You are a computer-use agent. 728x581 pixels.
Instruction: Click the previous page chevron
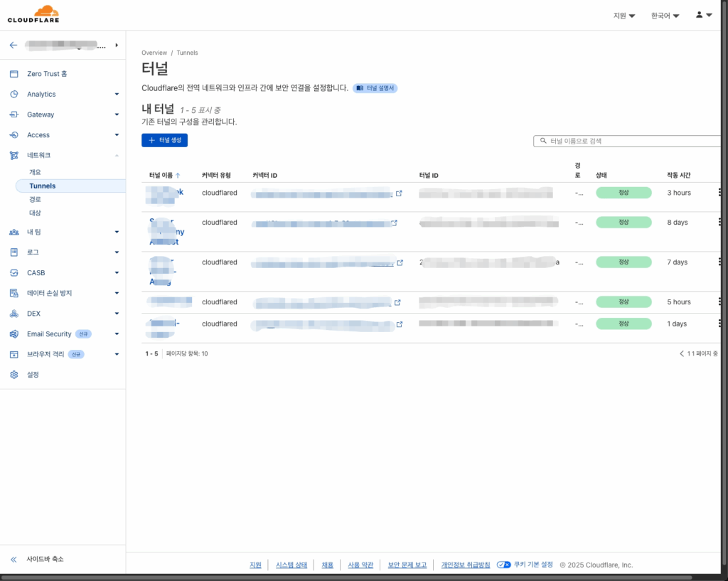(682, 354)
